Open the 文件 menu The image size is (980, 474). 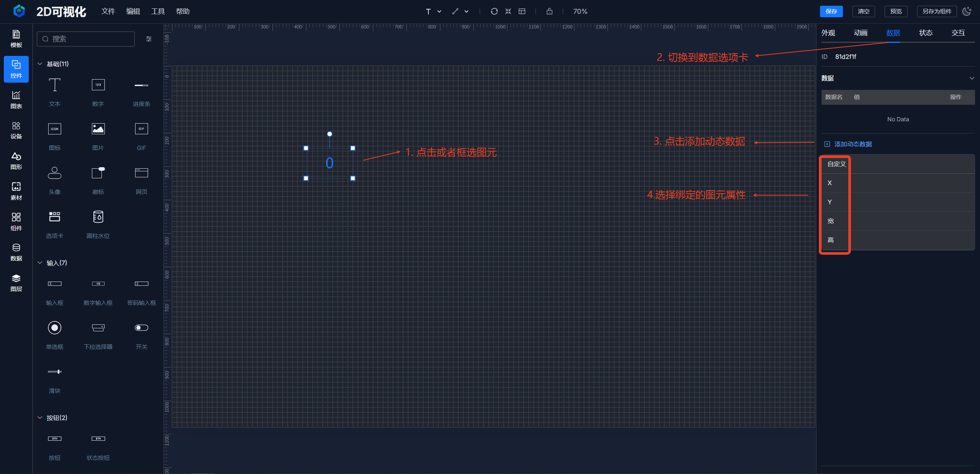[x=108, y=11]
